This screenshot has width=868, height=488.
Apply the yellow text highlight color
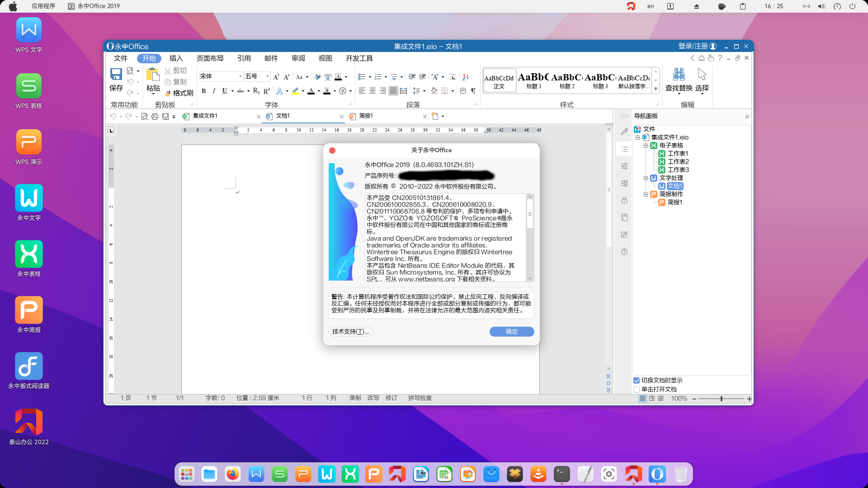(x=296, y=91)
